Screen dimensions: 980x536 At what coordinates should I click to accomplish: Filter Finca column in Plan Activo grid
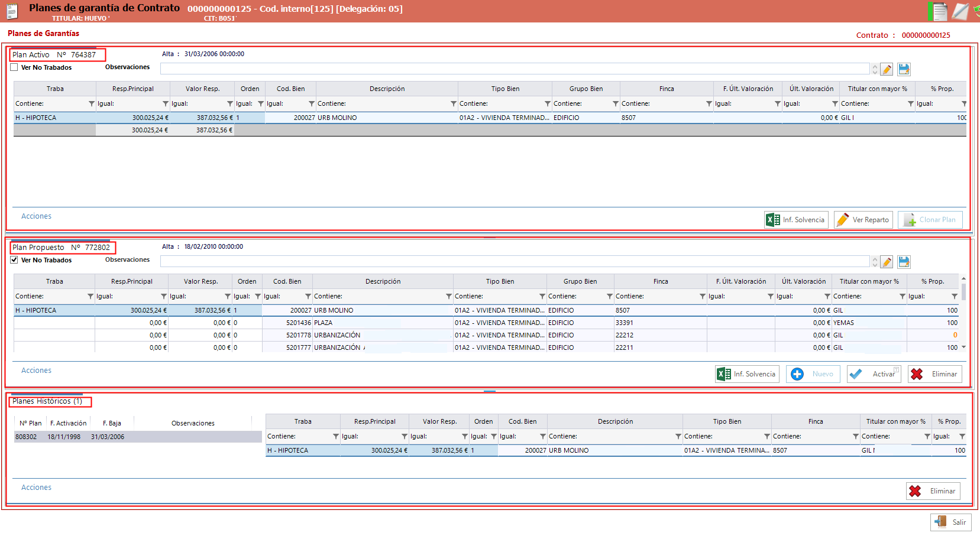(709, 103)
